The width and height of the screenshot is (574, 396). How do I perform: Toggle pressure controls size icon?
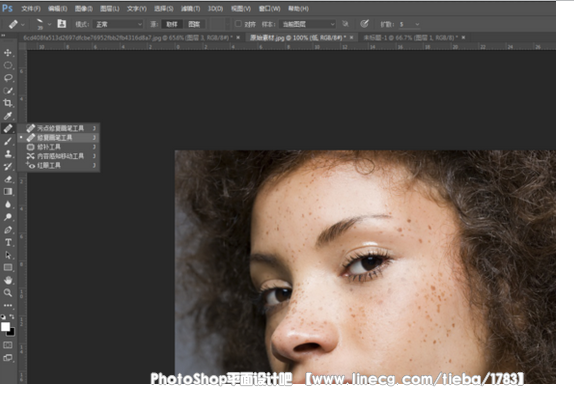pos(364,24)
